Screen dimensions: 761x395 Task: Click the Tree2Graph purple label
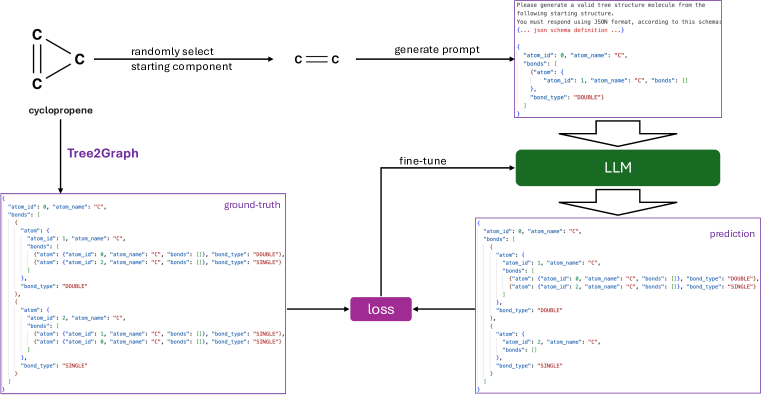[103, 153]
